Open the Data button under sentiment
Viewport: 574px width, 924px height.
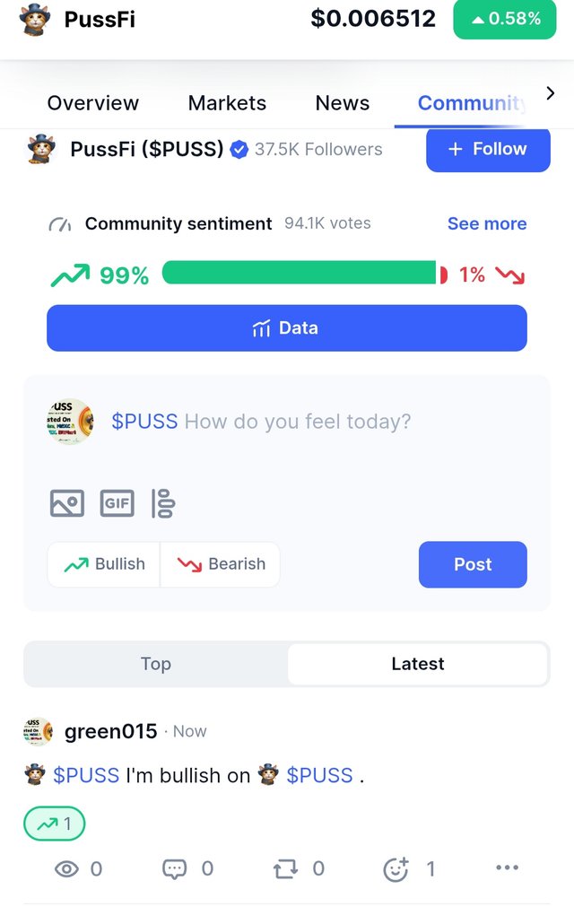287,328
